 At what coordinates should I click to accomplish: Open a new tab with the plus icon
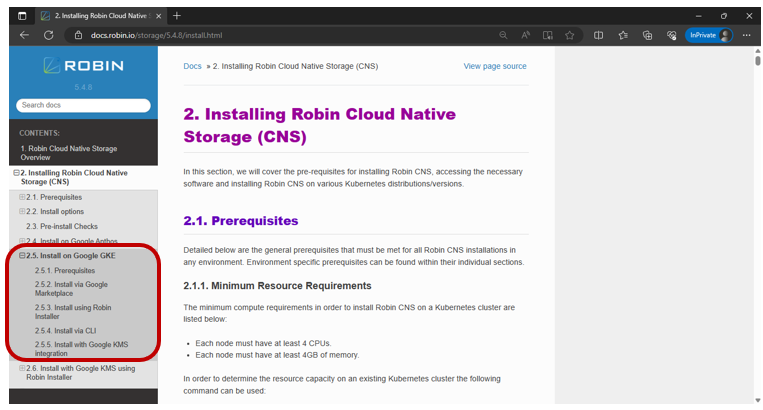[177, 16]
